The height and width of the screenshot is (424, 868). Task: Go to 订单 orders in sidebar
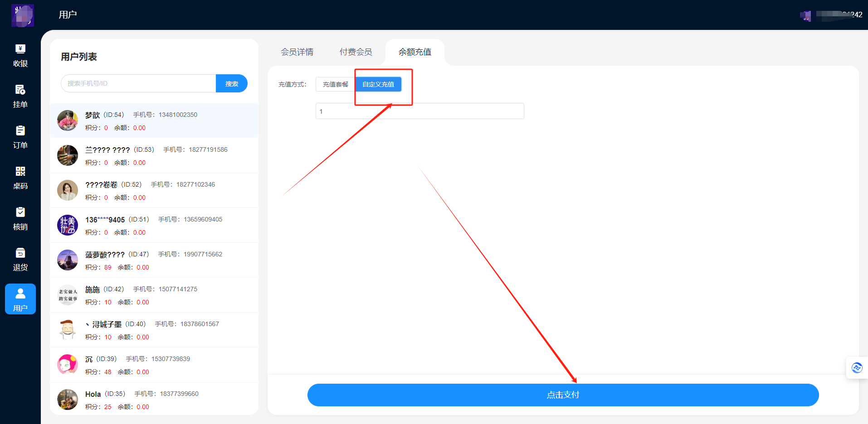click(x=20, y=137)
